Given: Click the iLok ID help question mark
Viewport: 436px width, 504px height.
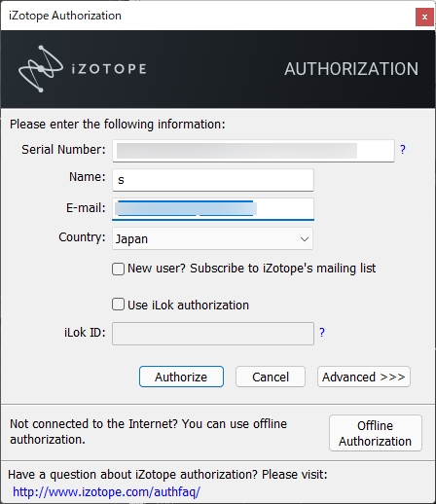Looking at the screenshot, I should click(322, 333).
